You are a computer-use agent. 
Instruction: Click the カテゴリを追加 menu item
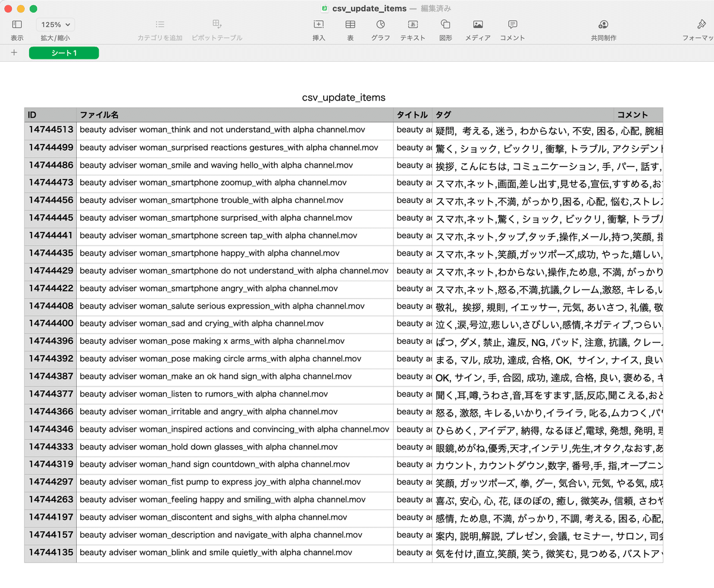tap(159, 28)
